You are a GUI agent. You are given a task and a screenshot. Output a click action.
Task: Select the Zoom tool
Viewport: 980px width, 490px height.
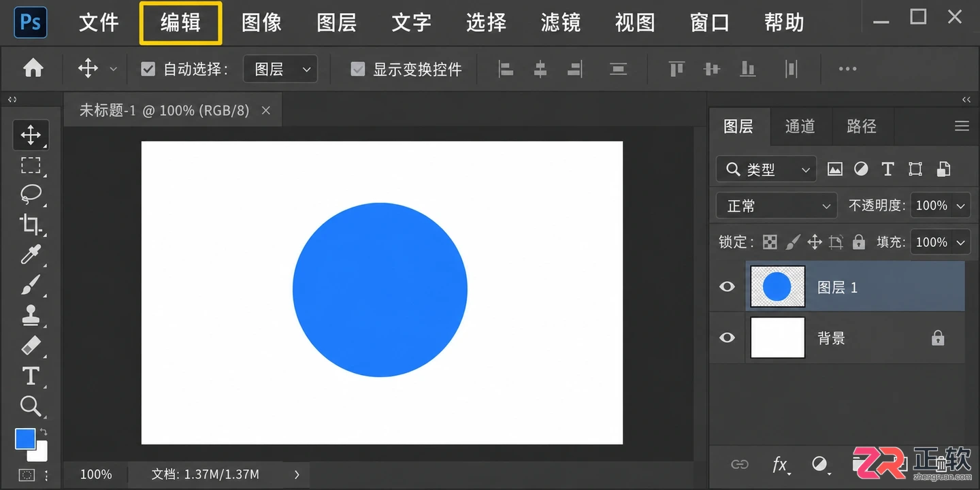31,406
